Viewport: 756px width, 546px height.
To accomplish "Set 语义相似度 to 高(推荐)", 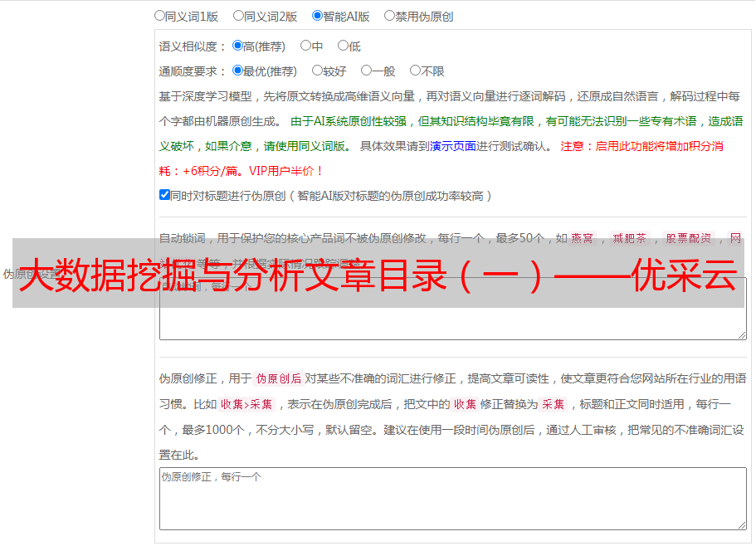I will tap(237, 46).
